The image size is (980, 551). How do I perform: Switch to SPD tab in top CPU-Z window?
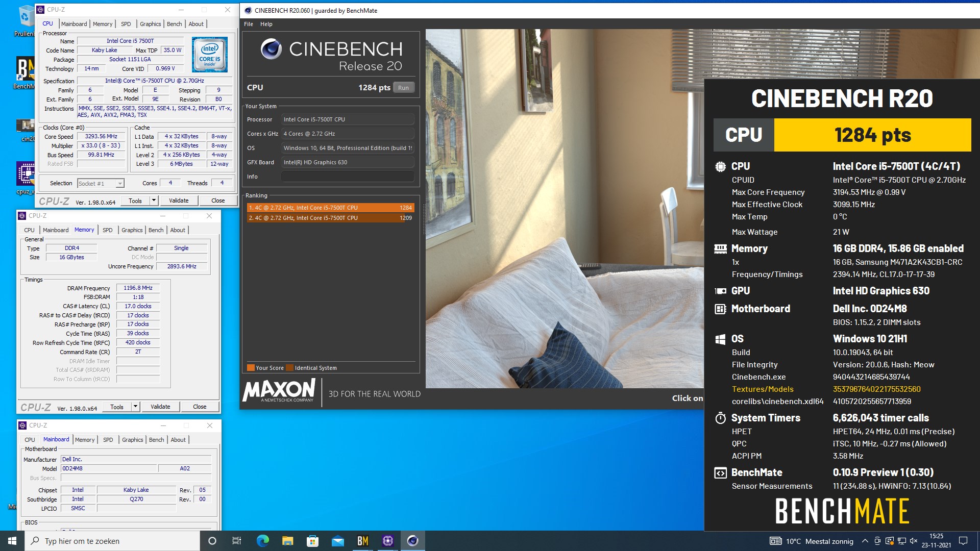point(126,24)
